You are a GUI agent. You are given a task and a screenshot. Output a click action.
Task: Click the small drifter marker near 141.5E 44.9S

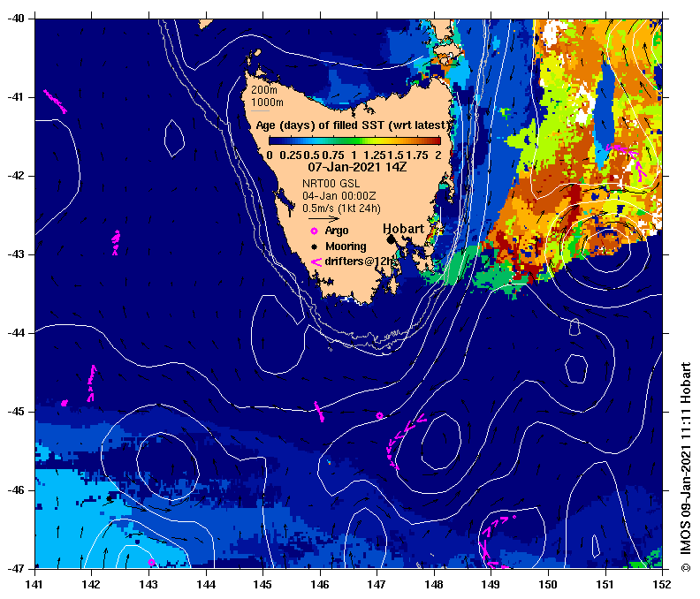65,403
